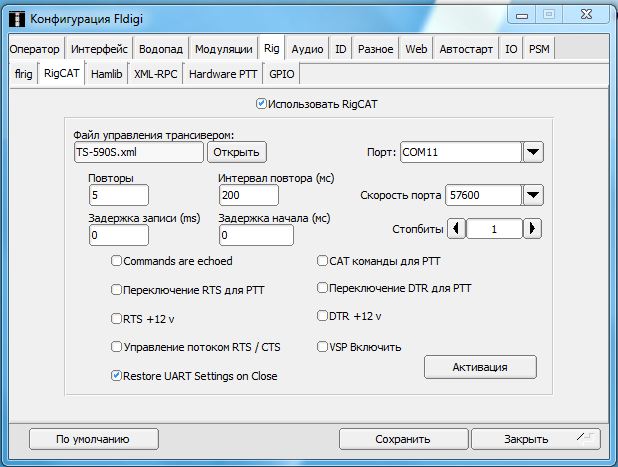Toggle the Использовать RigCAT checkbox

click(262, 103)
